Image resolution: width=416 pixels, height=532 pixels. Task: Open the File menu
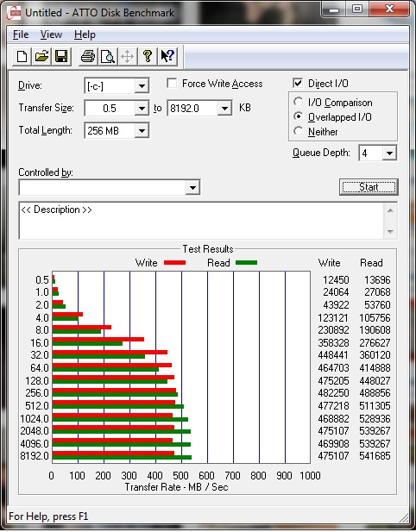click(x=21, y=34)
